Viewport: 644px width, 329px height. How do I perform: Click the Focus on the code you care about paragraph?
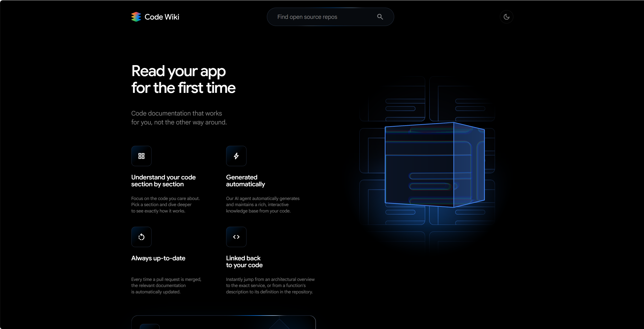pos(165,205)
